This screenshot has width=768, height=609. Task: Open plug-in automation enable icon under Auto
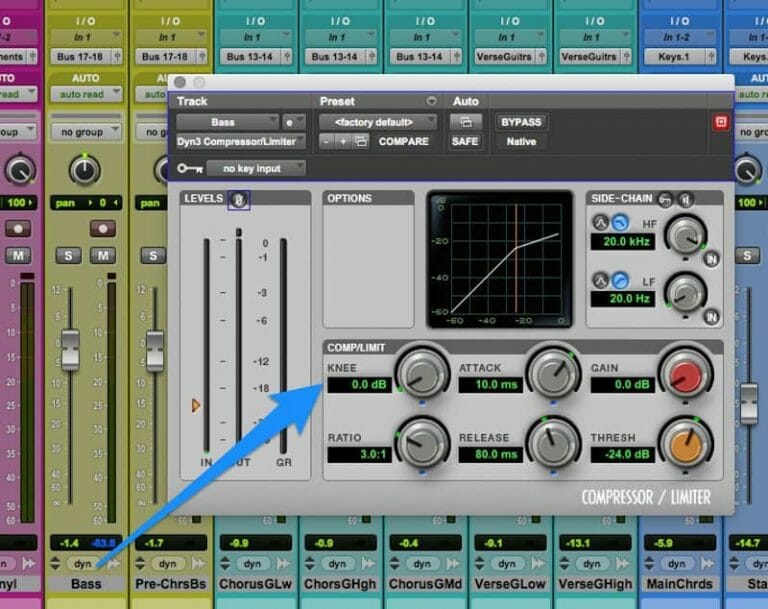coord(465,122)
